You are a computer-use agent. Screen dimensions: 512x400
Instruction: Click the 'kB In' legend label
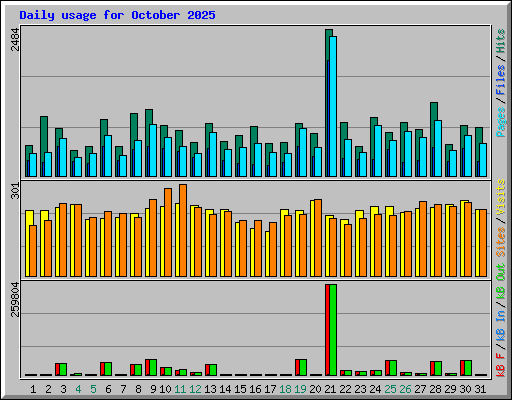pos(501,325)
